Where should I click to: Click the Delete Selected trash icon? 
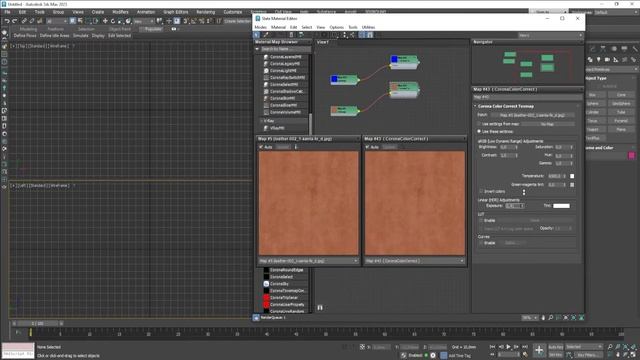291,35
